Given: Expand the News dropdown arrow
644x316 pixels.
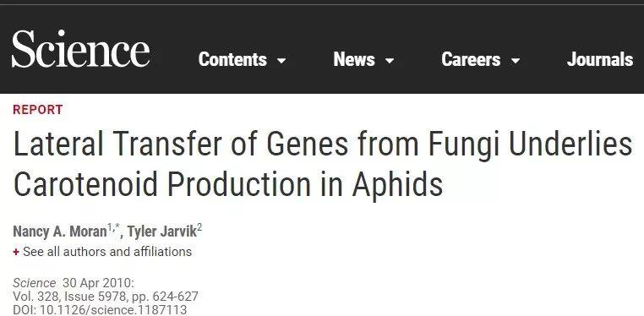Looking at the screenshot, I should (390, 61).
